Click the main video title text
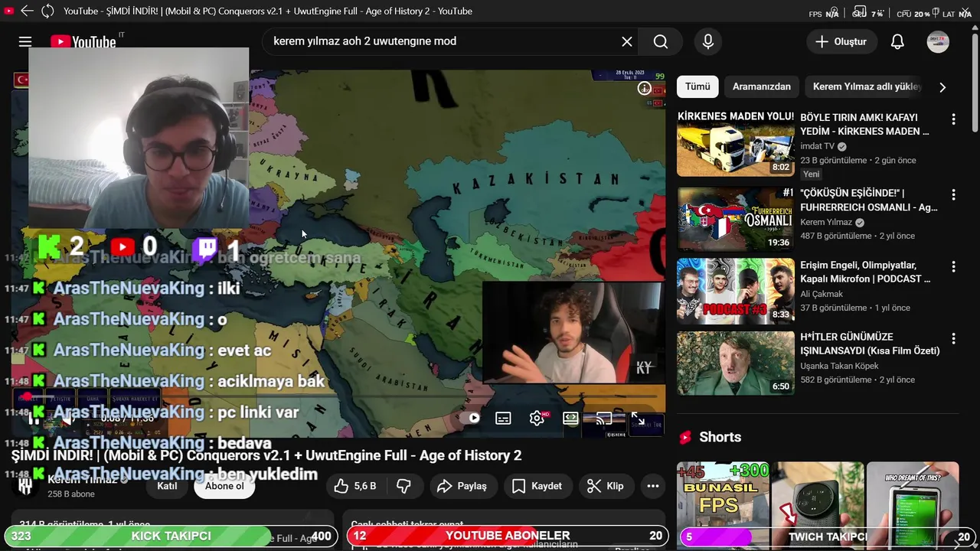The width and height of the screenshot is (980, 551). (x=266, y=455)
